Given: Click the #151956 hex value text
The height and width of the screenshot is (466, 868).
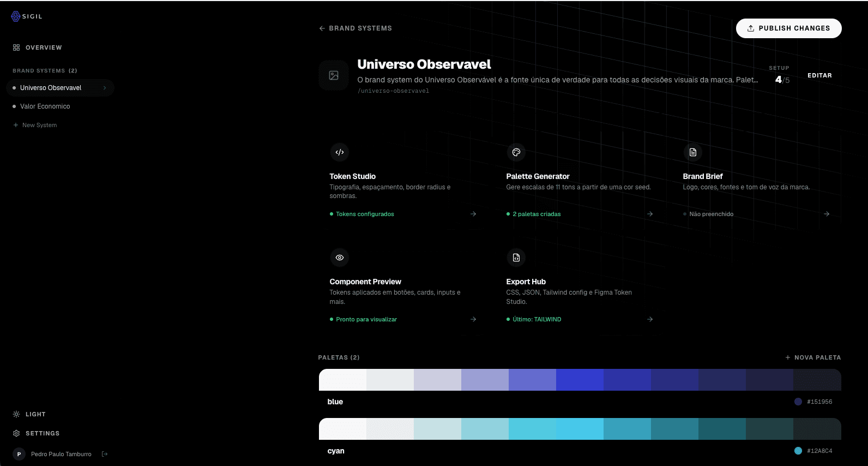Looking at the screenshot, I should 819,402.
